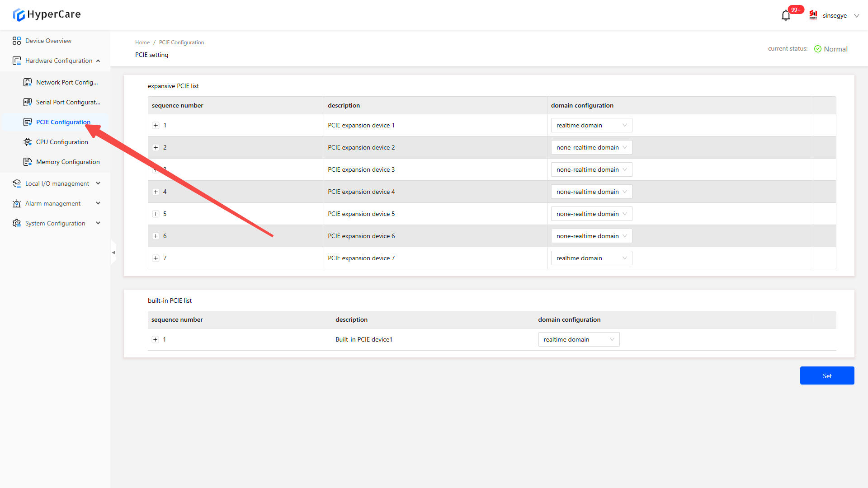868x488 pixels.
Task: Click the CPU Configuration chip icon
Action: point(28,142)
